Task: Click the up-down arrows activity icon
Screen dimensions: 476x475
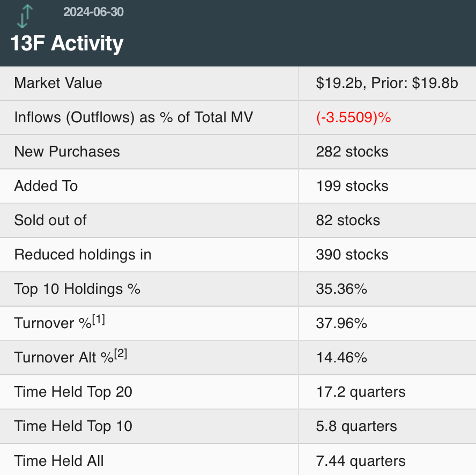Action: point(24,16)
